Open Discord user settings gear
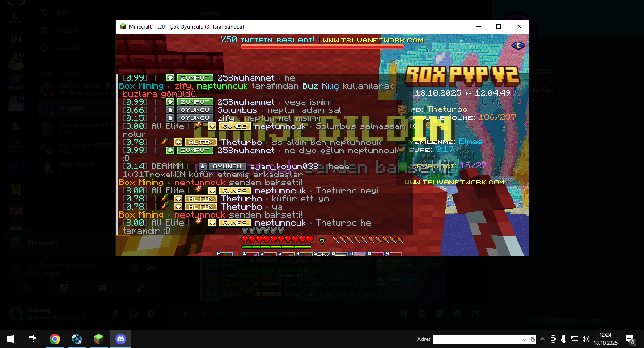 (x=151, y=314)
